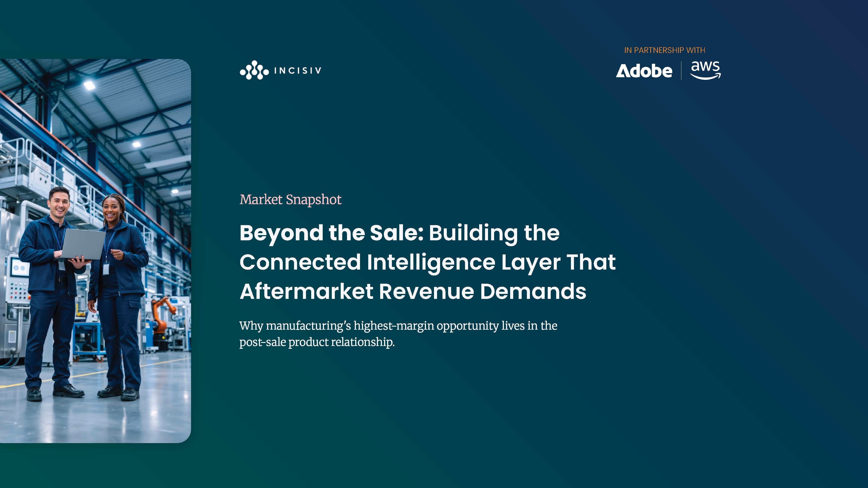
Task: Click the subtitle about highest-margin opportunity
Action: (398, 334)
